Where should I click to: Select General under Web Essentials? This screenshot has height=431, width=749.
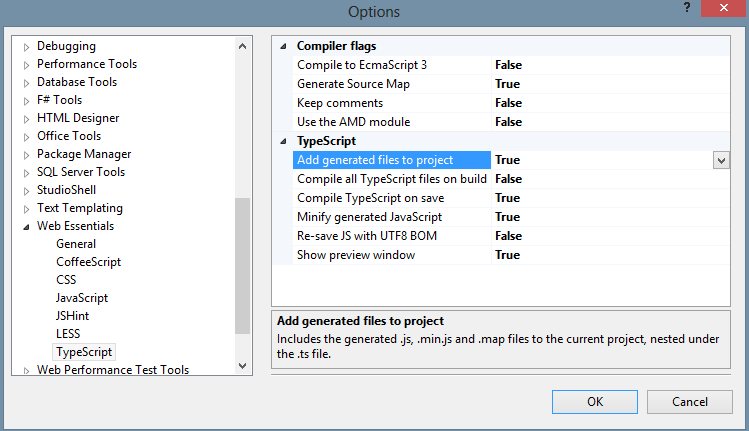pyautogui.click(x=76, y=244)
